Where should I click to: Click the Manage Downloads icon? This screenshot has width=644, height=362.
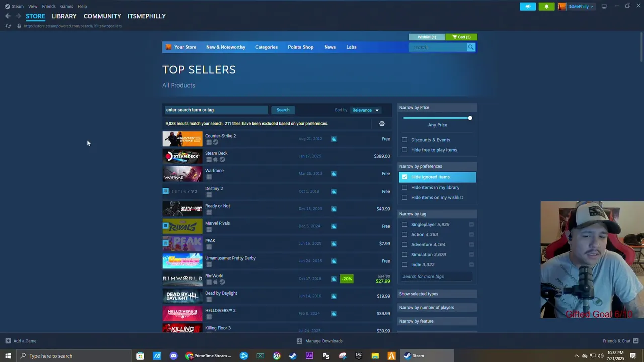click(299, 341)
